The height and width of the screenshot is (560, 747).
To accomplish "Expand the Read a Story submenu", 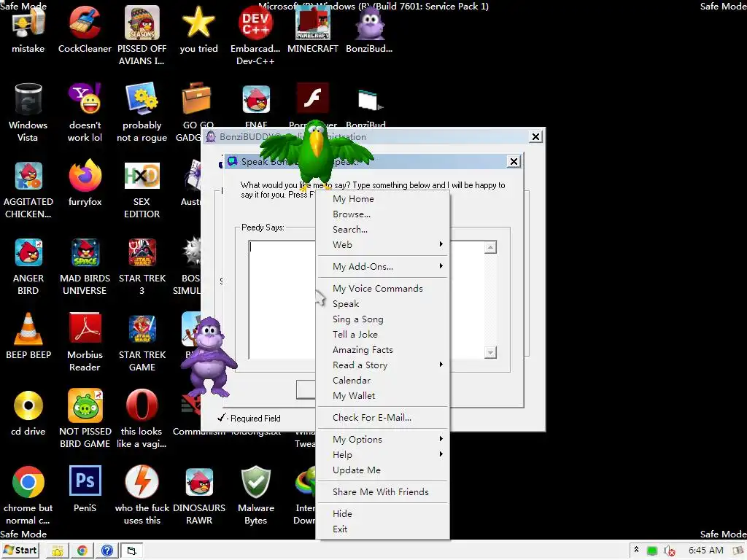I will tap(384, 365).
